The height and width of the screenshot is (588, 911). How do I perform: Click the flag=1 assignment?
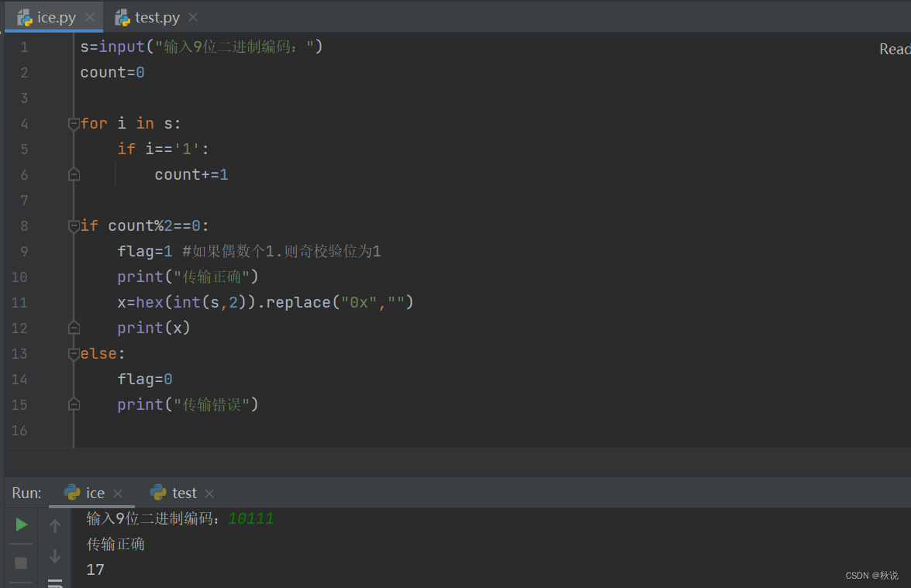tap(145, 251)
